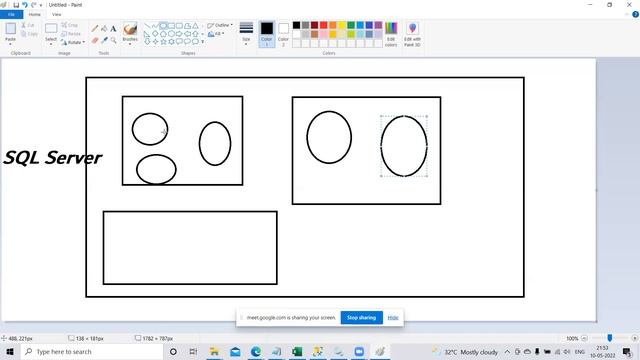Screen dimensions: 640x360
Task: Click the zoom out minus button
Action: 584,338
